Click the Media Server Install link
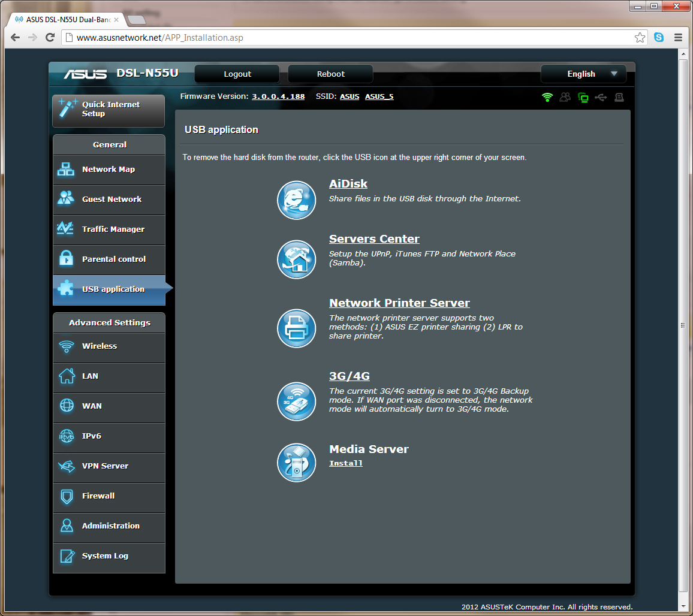Image resolution: width=693 pixels, height=616 pixels. click(x=346, y=463)
